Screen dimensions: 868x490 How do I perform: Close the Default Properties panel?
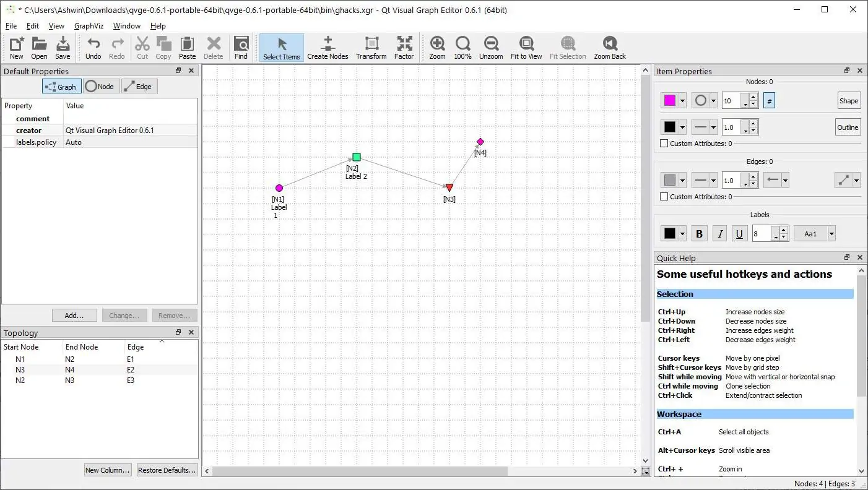coord(191,71)
